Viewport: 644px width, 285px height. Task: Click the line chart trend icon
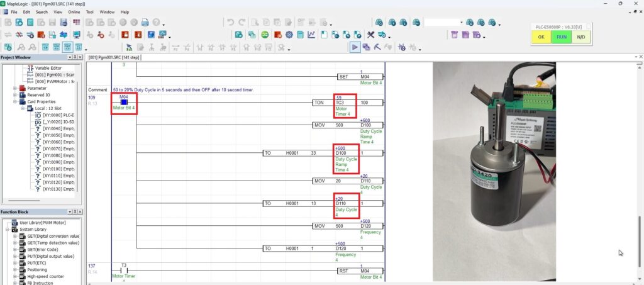(311, 35)
